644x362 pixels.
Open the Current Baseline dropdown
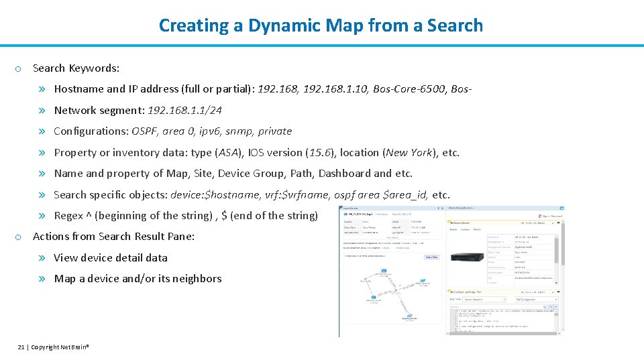point(484,299)
